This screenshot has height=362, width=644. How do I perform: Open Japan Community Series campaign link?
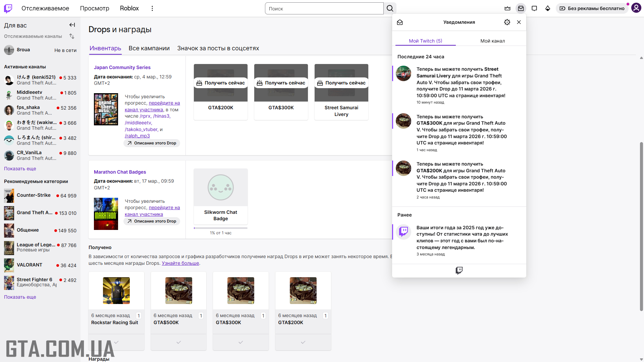tap(122, 67)
